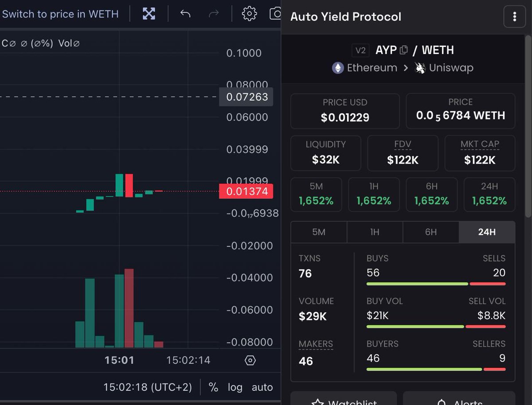Click the hexagon icon below the price scale
This screenshot has width=532, height=405.
click(x=250, y=360)
